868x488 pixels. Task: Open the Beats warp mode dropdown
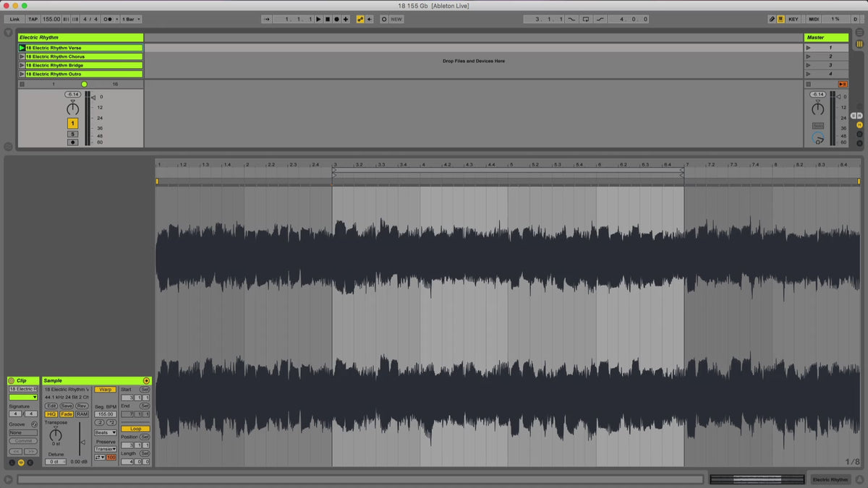click(105, 432)
